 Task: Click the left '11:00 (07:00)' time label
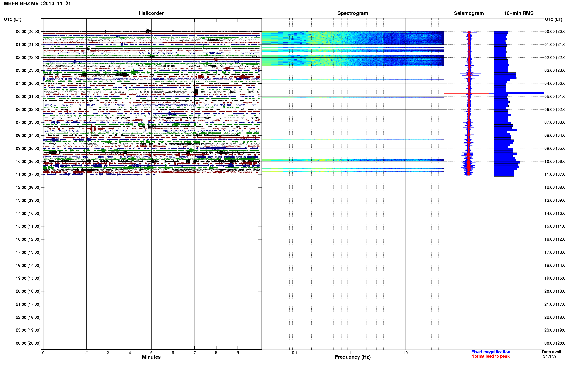pos(28,174)
